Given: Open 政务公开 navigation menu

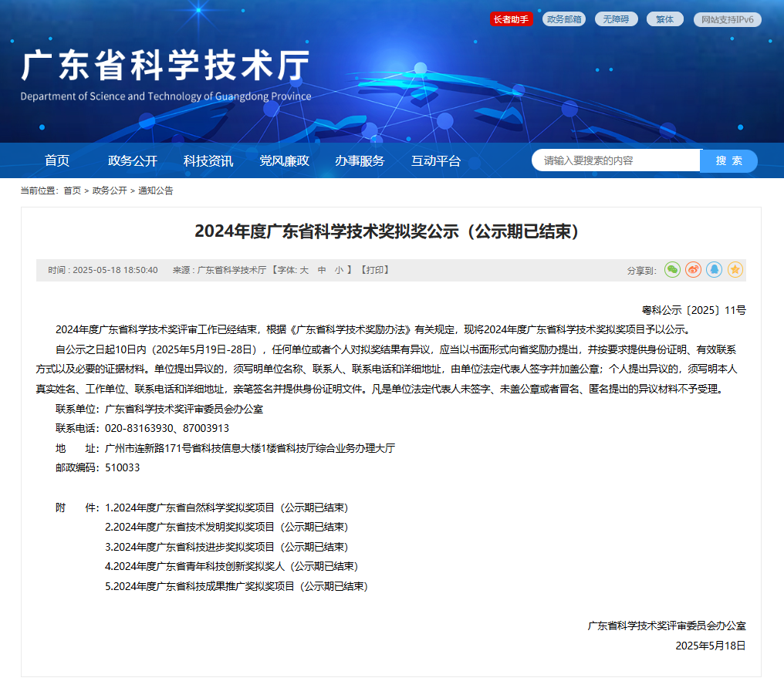Looking at the screenshot, I should tap(133, 160).
